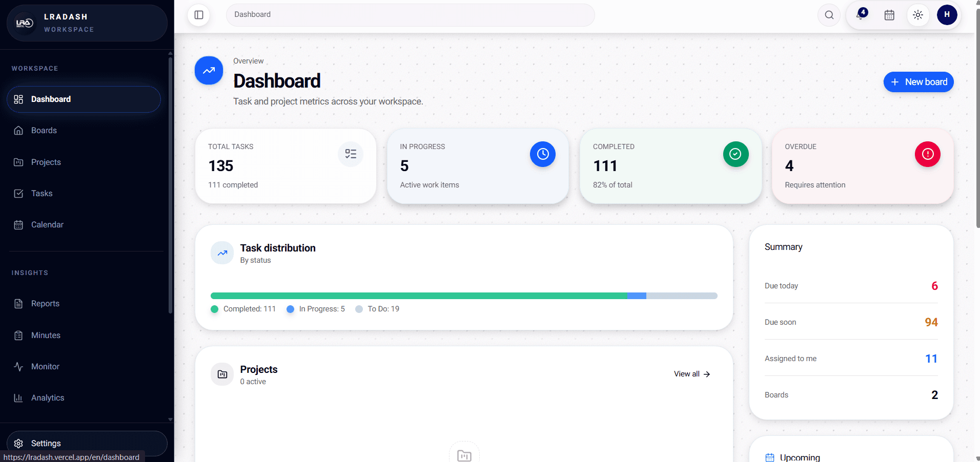Image resolution: width=980 pixels, height=462 pixels.
Task: Click the Projects folder icon in the sidebar
Action: (18, 162)
